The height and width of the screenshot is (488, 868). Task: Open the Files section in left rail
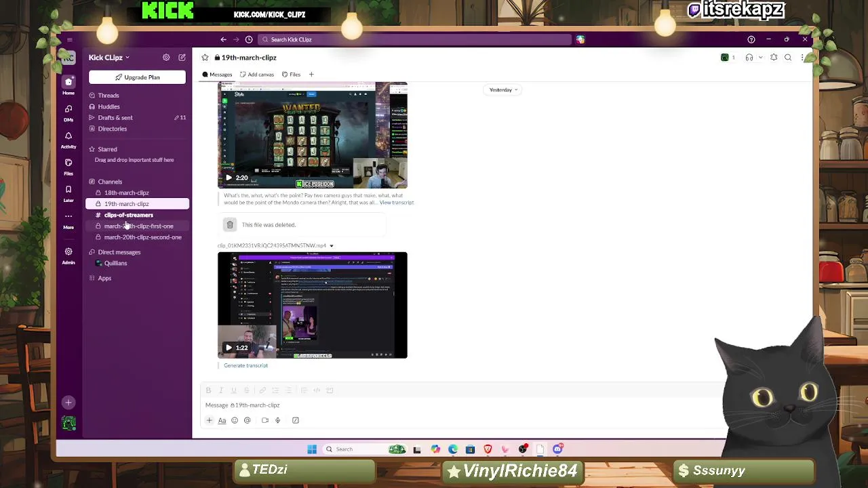(x=68, y=167)
